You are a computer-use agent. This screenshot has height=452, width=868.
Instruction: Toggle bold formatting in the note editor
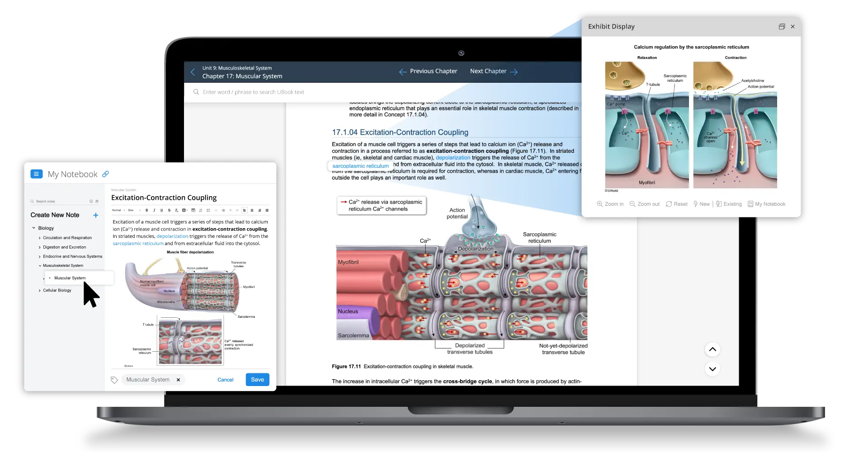point(146,210)
